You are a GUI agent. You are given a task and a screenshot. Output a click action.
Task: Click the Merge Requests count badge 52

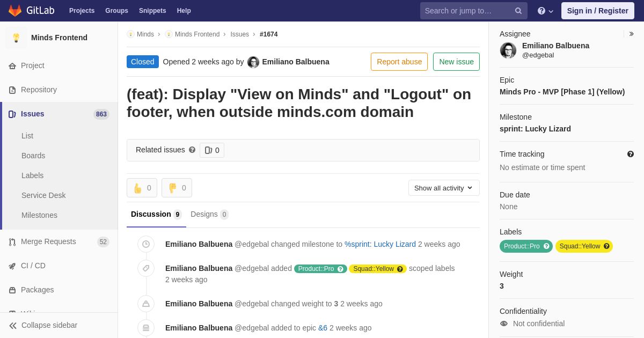tap(103, 242)
